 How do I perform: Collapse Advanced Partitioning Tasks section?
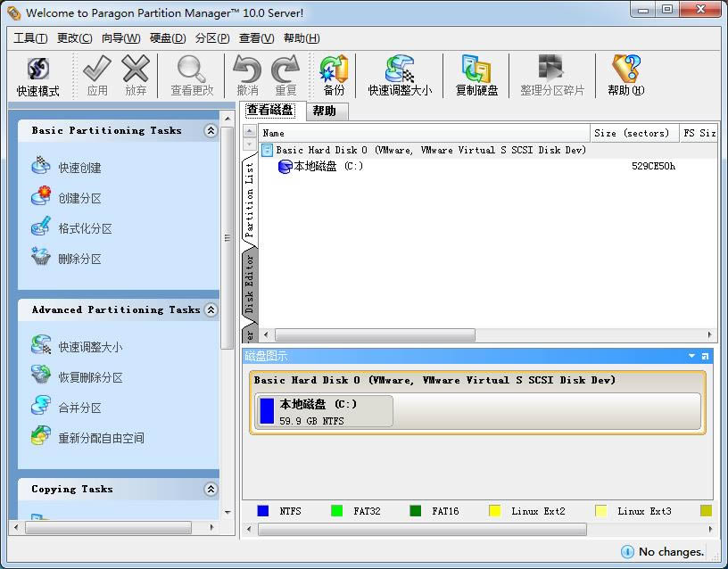point(211,309)
